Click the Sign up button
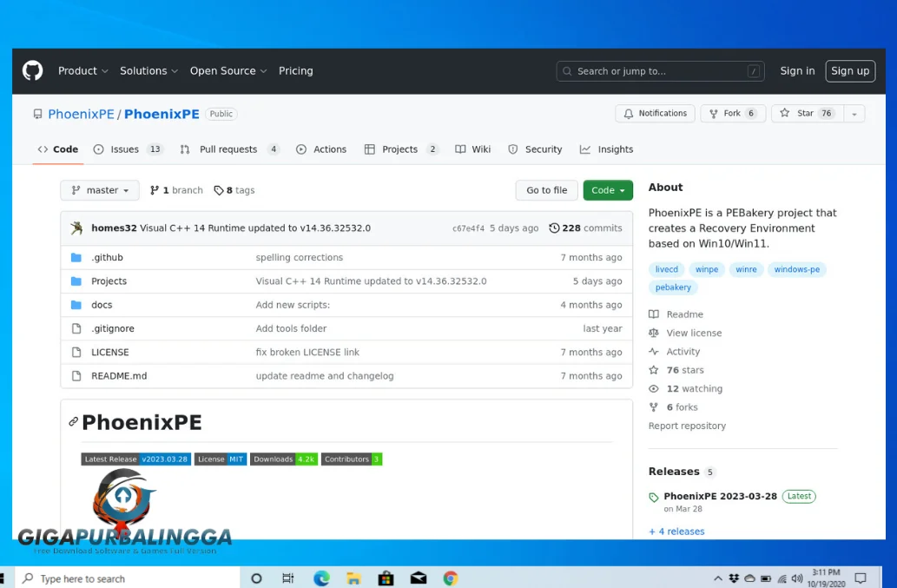897x588 pixels. click(849, 71)
